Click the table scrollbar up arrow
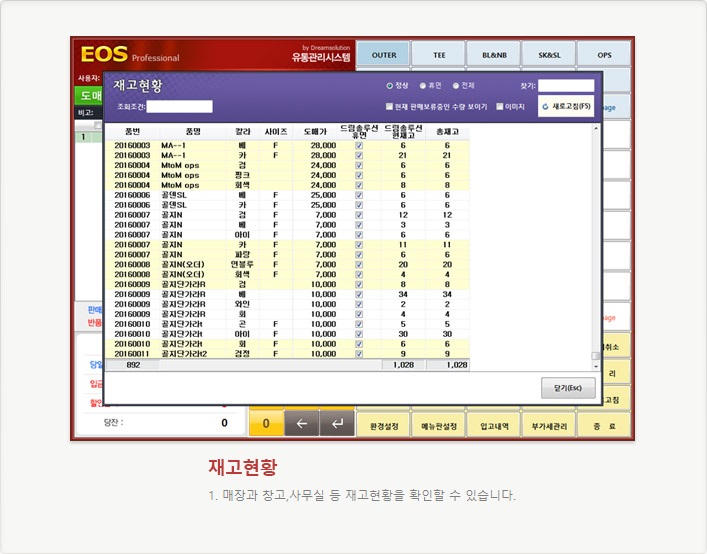Screen dimensions: 707x554 596,128
